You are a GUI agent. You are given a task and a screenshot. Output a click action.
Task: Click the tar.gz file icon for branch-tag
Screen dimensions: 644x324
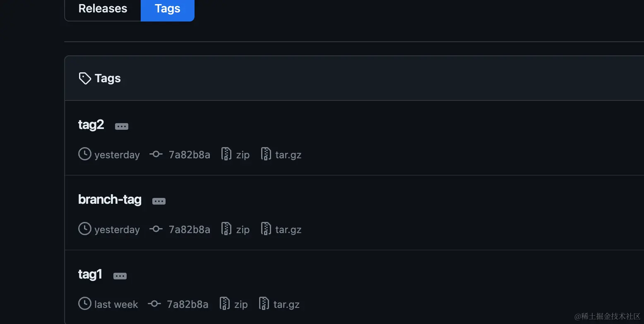pos(266,229)
